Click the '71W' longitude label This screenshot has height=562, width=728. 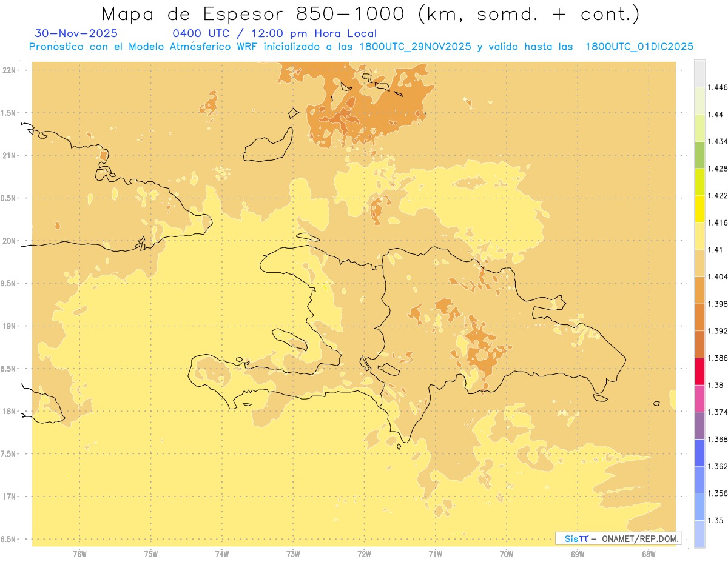[x=435, y=554]
